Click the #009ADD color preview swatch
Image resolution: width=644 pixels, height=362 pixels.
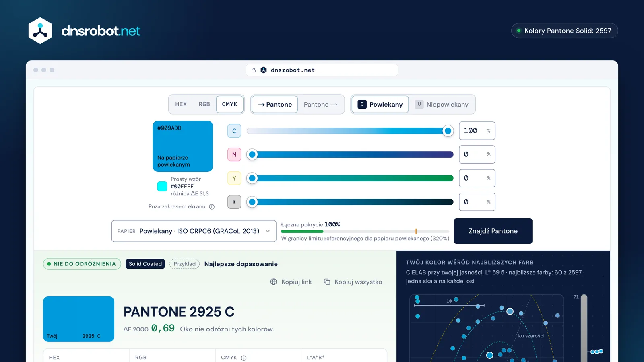pos(183,146)
